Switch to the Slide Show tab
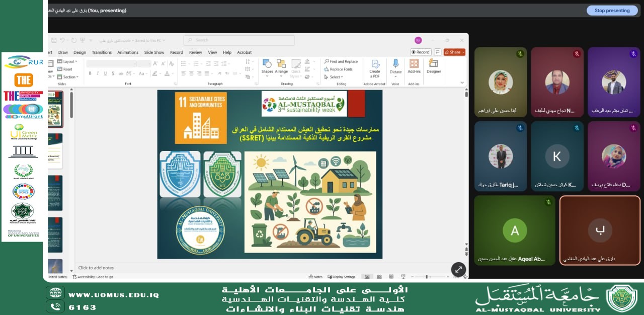644x315 pixels. click(x=154, y=52)
